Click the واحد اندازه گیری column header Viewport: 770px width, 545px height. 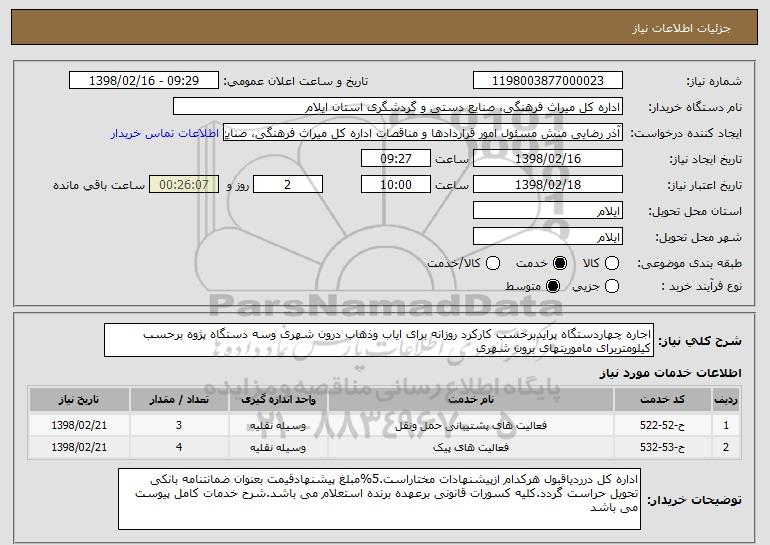click(278, 399)
